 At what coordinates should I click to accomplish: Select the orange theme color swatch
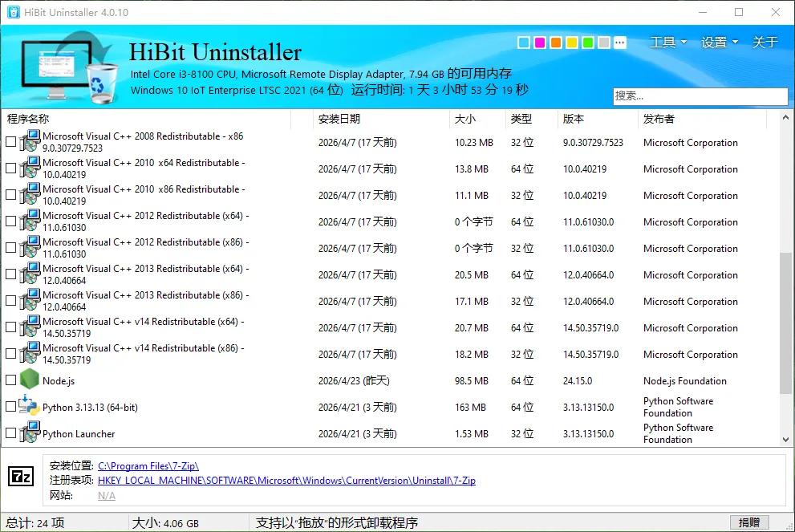pos(556,43)
